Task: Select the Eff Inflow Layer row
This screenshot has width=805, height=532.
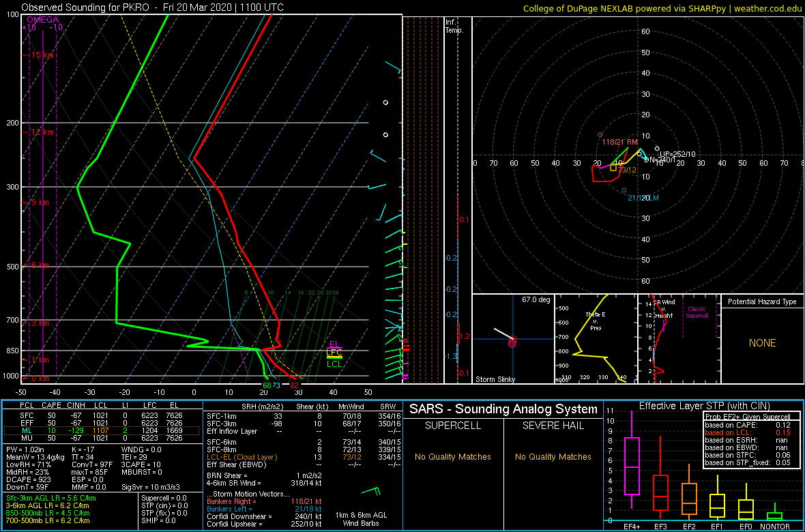Action: pos(304,431)
